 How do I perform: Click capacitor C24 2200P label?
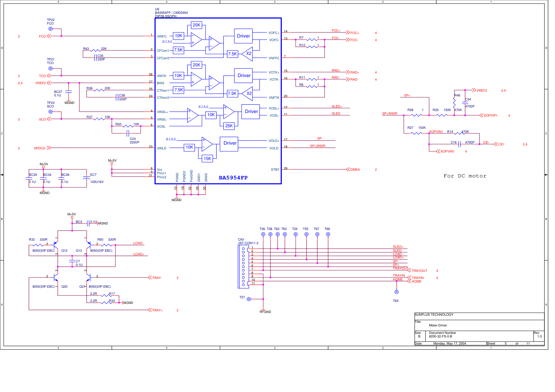pos(134,140)
